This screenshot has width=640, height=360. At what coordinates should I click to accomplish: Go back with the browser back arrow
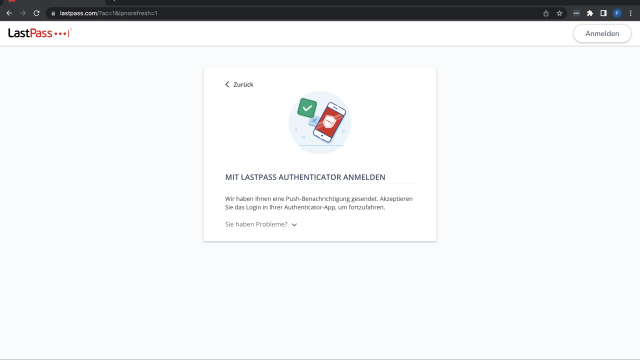click(9, 13)
